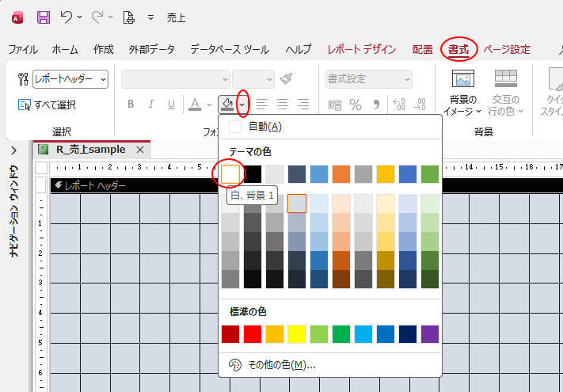Select standard yellow color swatch
The image size is (563, 392).
point(297,334)
